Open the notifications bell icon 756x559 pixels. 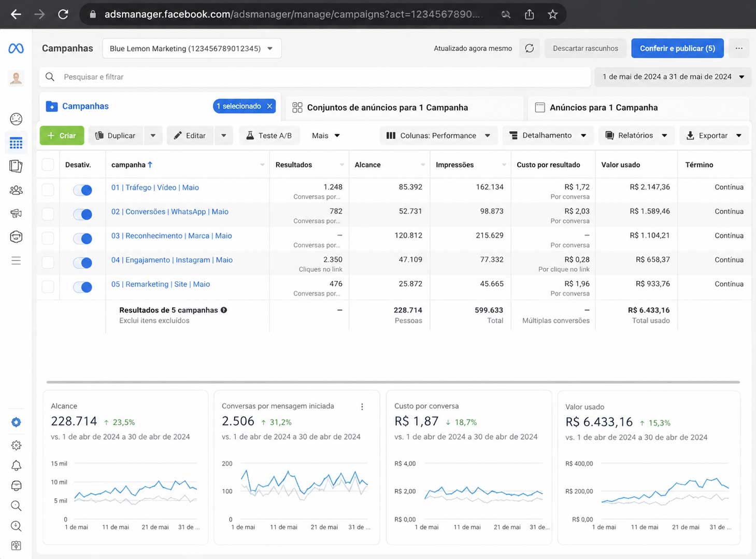pos(16,465)
